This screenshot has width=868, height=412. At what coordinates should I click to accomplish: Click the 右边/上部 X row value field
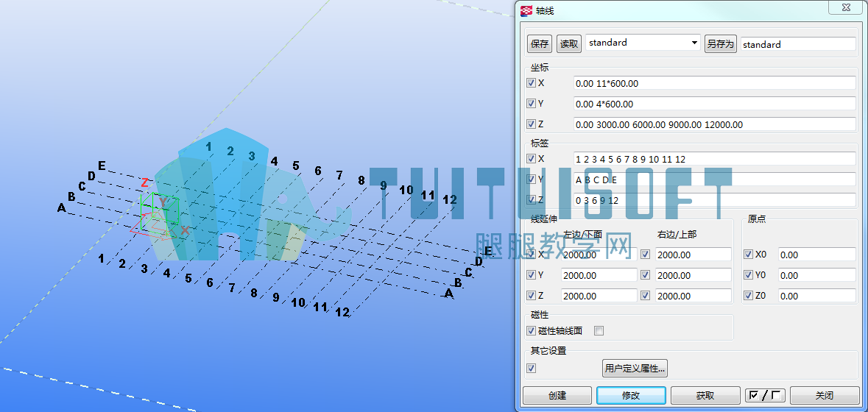tap(693, 255)
